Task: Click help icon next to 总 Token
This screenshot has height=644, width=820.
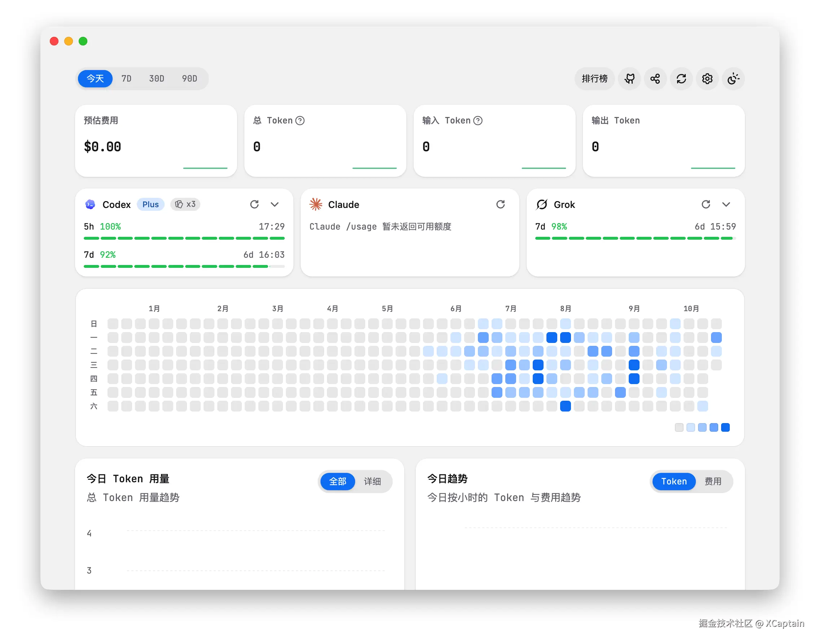Action: click(300, 120)
